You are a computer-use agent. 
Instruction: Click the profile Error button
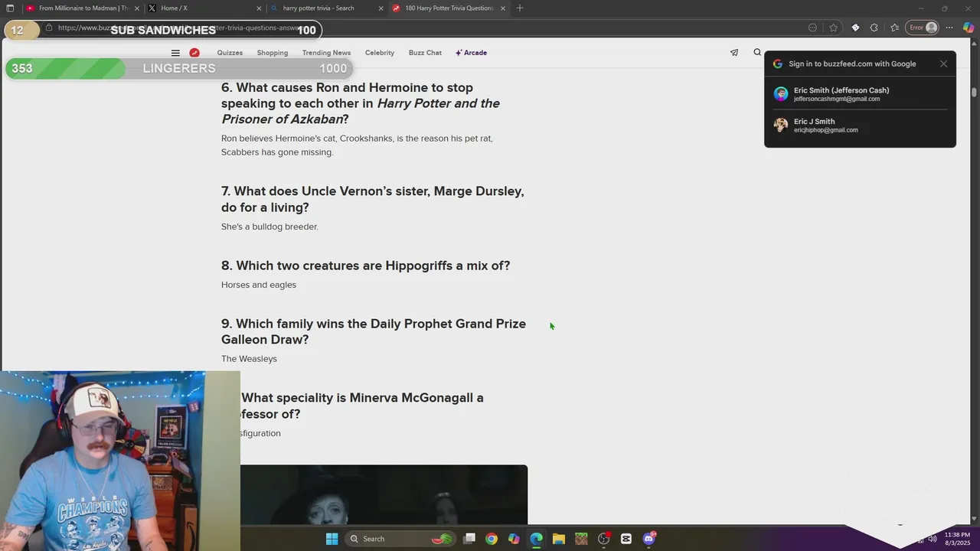(923, 28)
